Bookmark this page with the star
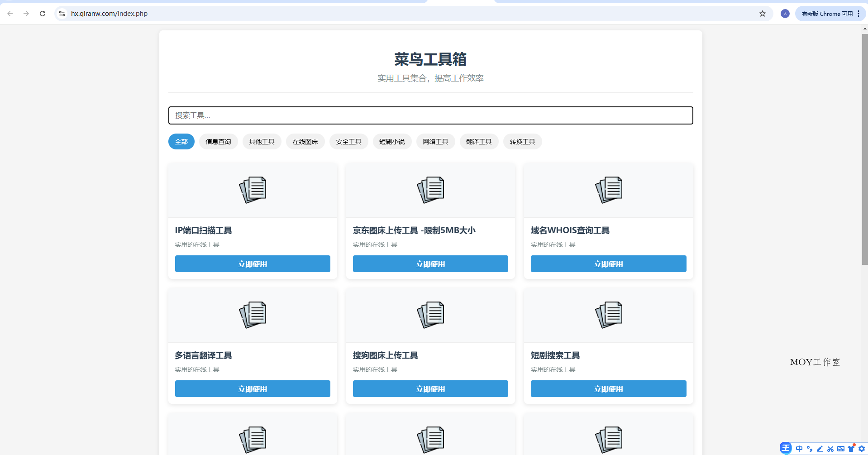The height and width of the screenshot is (455, 868). (763, 14)
